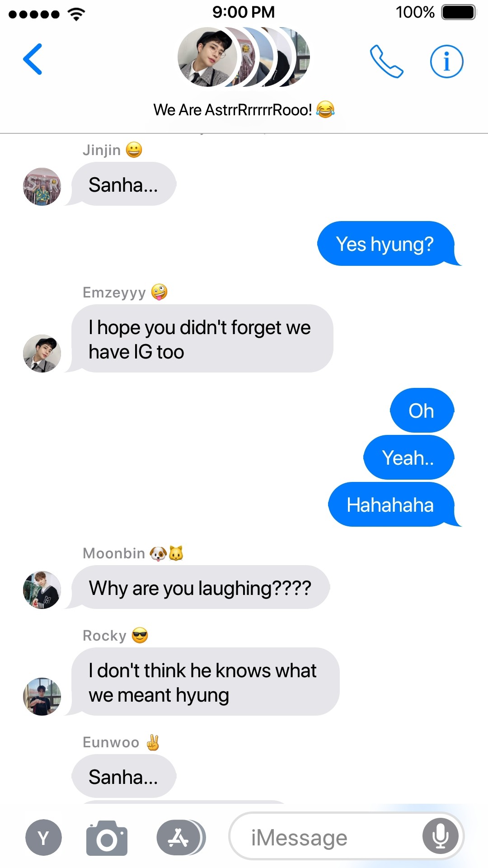Tap the Wi-Fi status icon

click(x=76, y=14)
